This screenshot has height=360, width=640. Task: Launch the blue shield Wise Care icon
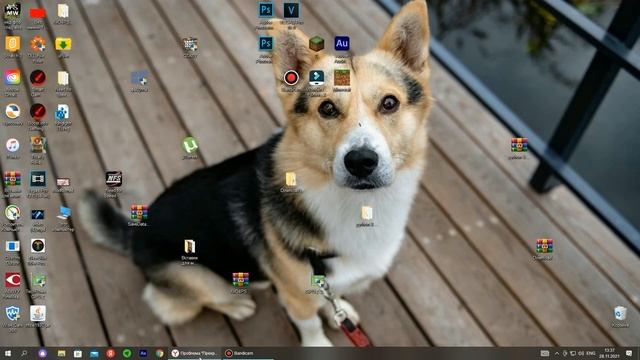[x=13, y=313]
